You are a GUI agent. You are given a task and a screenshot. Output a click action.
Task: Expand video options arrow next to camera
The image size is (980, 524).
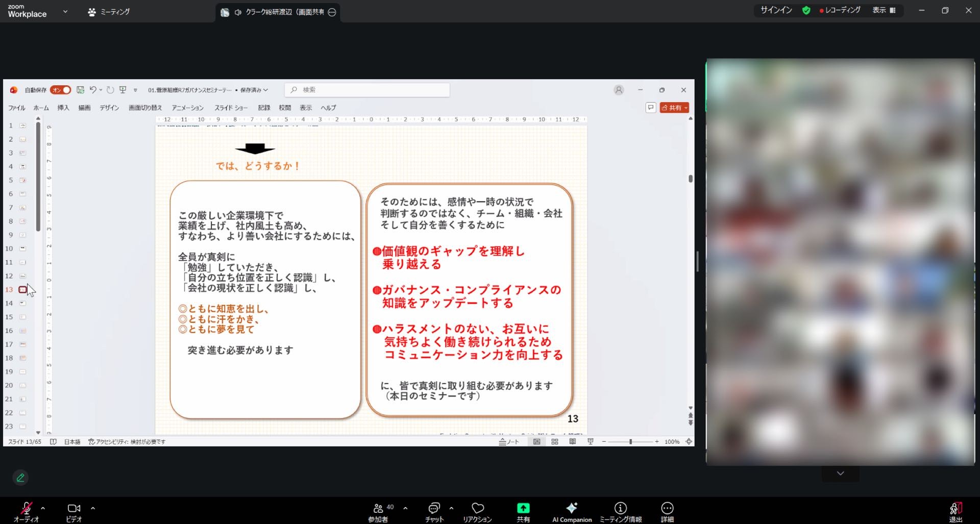coord(93,508)
